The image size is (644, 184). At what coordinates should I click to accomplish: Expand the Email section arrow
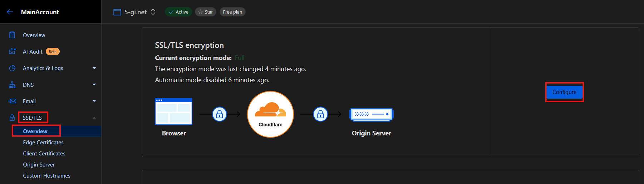pyautogui.click(x=94, y=101)
